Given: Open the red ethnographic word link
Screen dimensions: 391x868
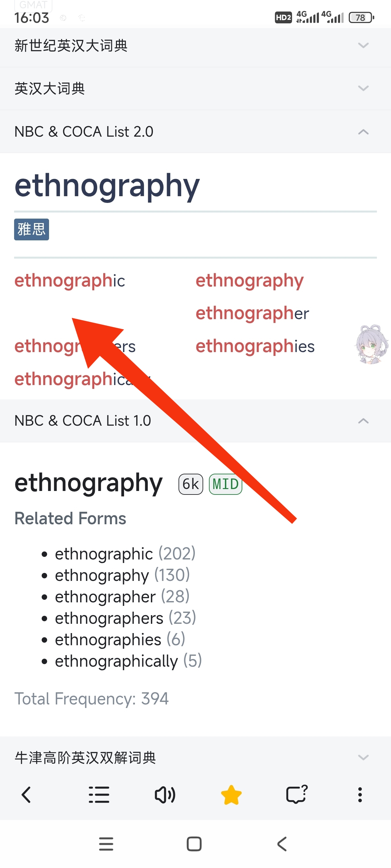Looking at the screenshot, I should 70,280.
